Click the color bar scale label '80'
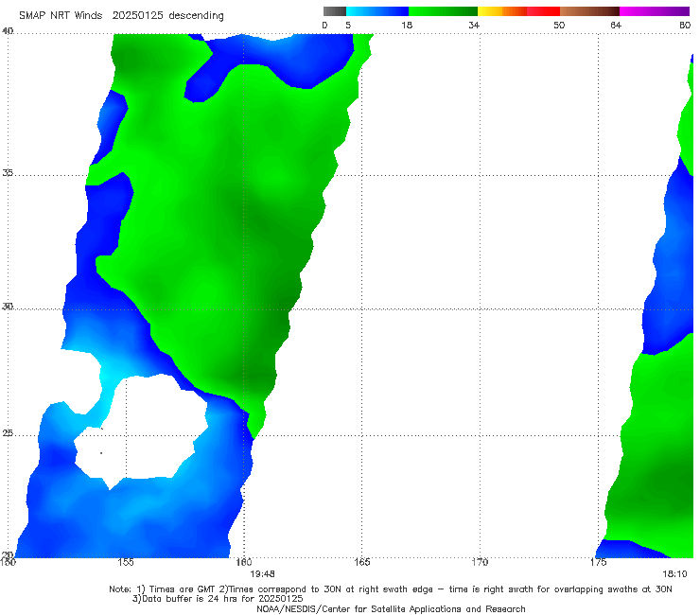The height and width of the screenshot is (615, 700). 685,25
